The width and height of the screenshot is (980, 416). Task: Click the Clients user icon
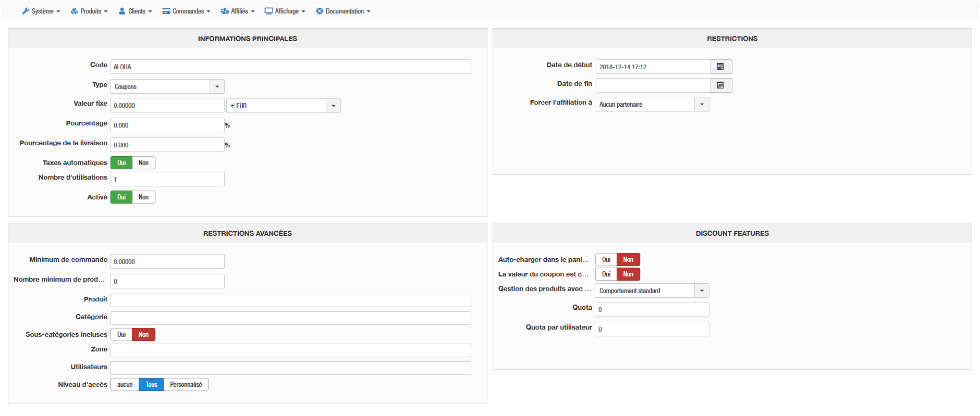point(122,11)
